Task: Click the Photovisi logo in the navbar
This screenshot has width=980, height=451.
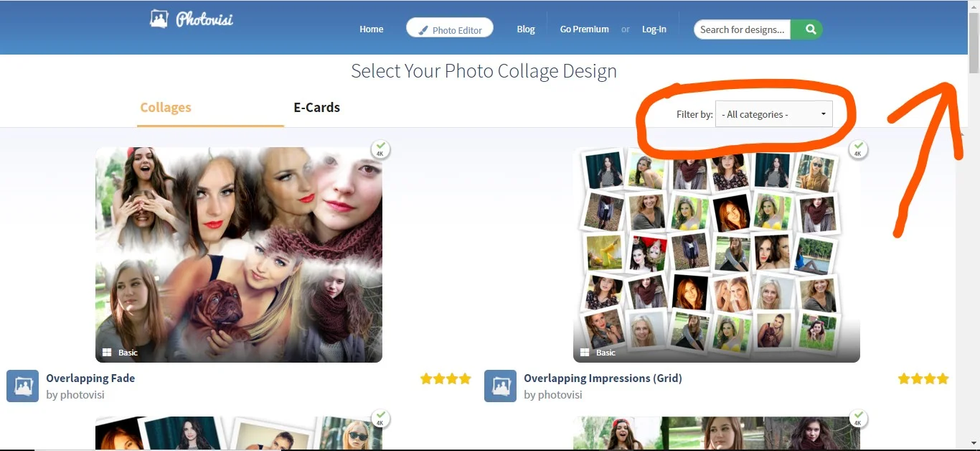Action: [x=191, y=19]
